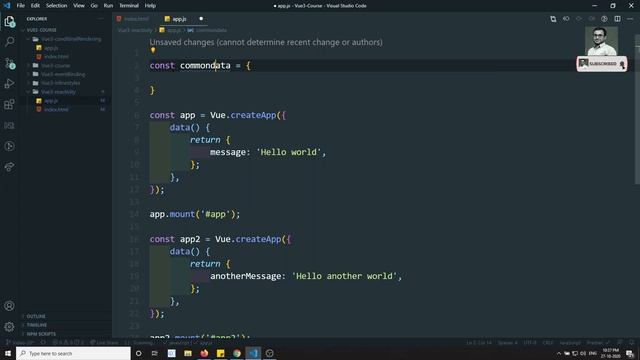
Task: Open the Edit menu
Action: point(35,6)
